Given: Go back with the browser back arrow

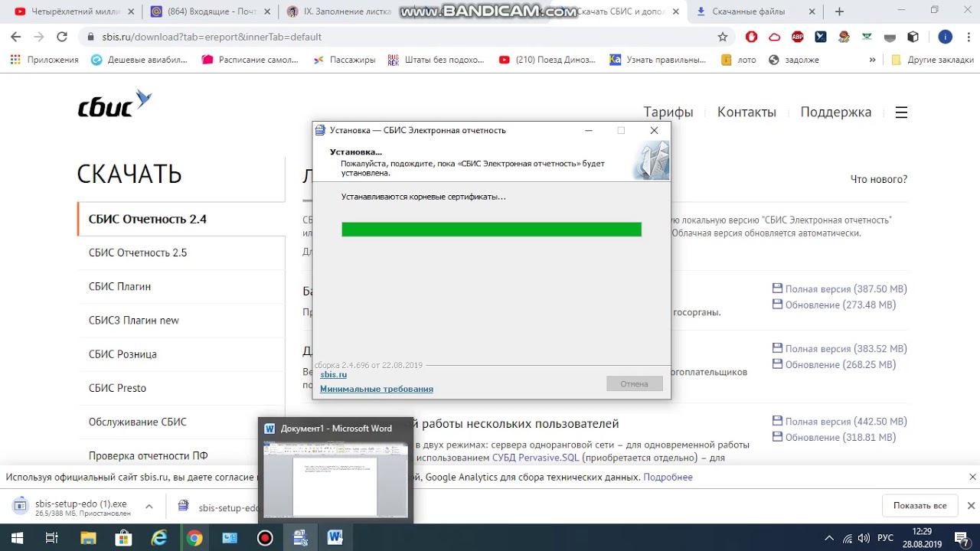Looking at the screenshot, I should [15, 37].
